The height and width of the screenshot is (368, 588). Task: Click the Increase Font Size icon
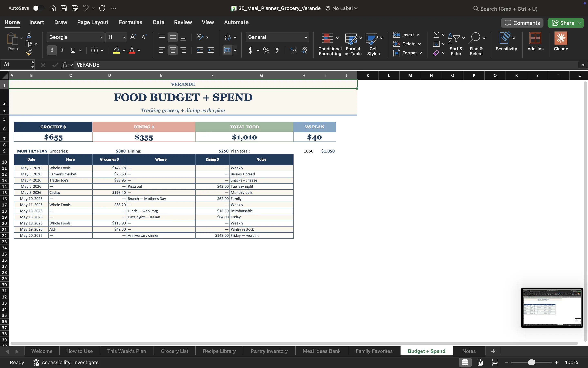133,37
